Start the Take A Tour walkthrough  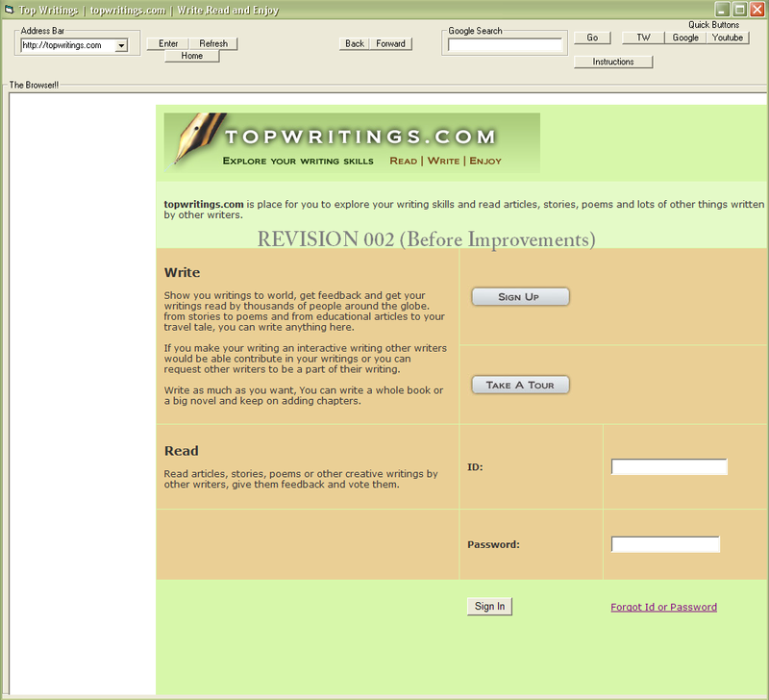tap(520, 385)
